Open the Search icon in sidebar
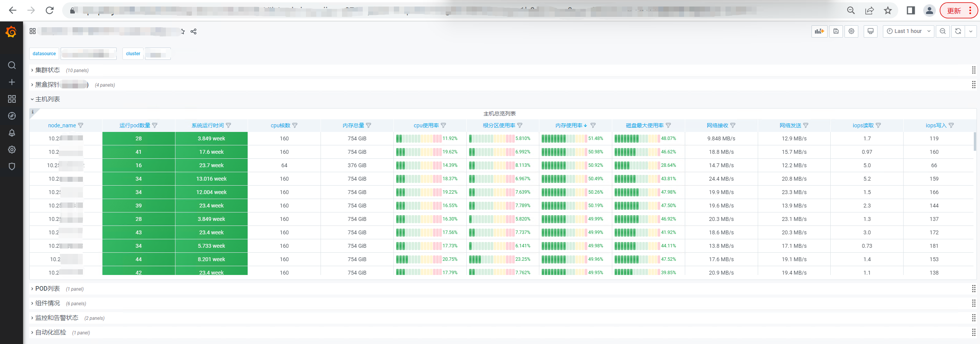 tap(12, 65)
